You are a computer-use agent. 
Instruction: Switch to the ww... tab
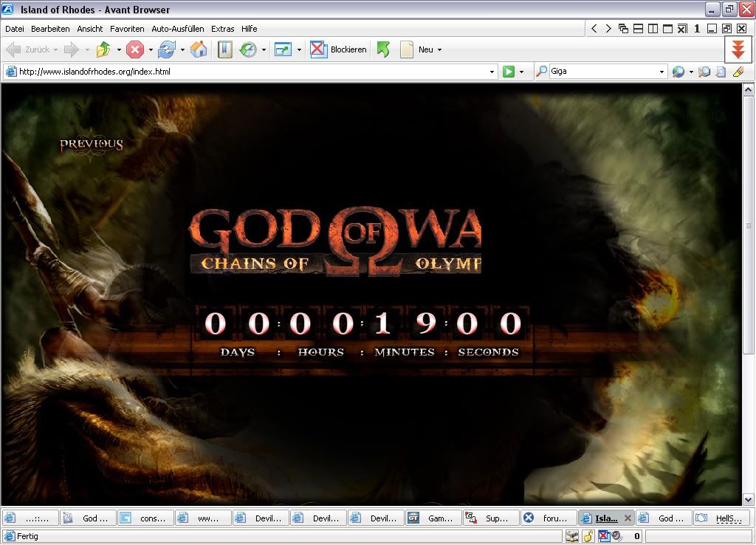coord(202,518)
